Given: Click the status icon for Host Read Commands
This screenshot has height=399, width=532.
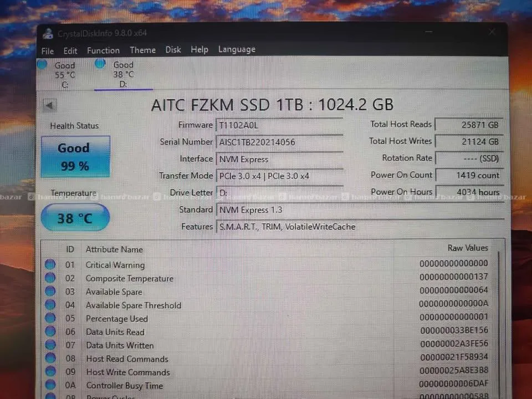Looking at the screenshot, I should (x=50, y=359).
